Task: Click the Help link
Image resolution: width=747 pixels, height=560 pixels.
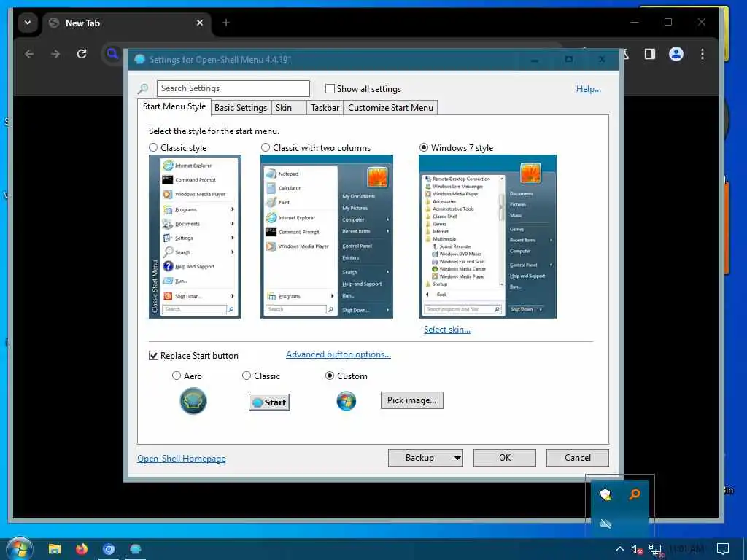Action: [x=589, y=88]
